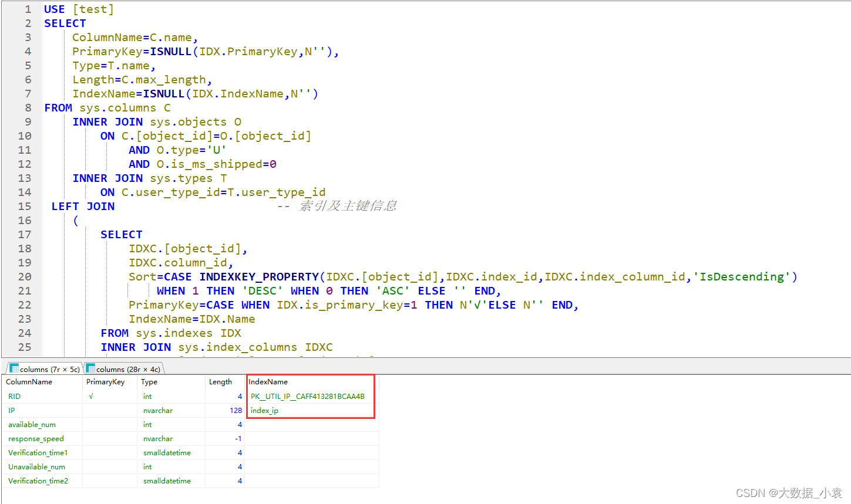Click the LEFT JOIN keyword on line 15
This screenshot has width=851, height=504.
click(x=83, y=207)
